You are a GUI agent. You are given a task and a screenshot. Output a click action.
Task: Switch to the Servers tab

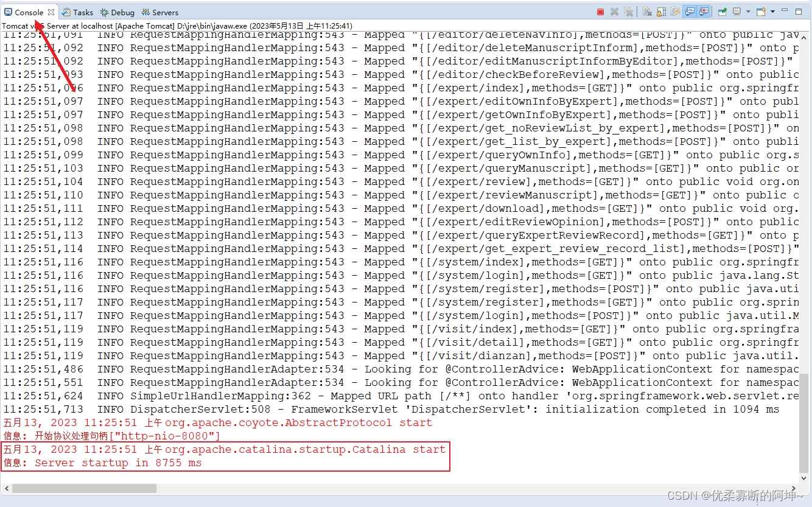pyautogui.click(x=160, y=12)
